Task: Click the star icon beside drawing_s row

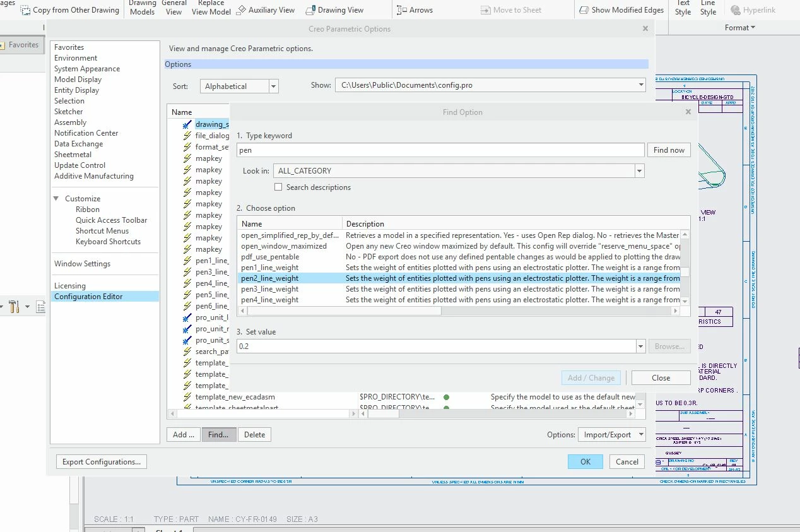Action: 187,124
